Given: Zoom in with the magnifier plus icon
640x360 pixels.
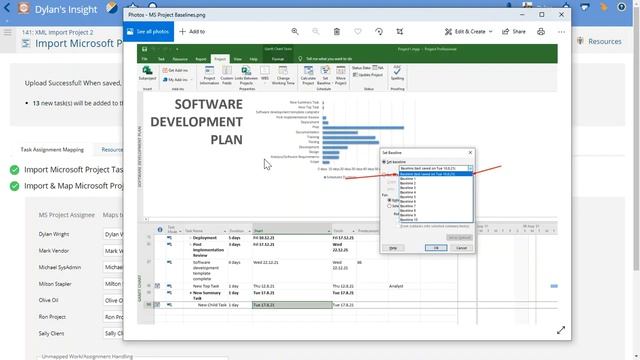Looking at the screenshot, I should [295, 31].
